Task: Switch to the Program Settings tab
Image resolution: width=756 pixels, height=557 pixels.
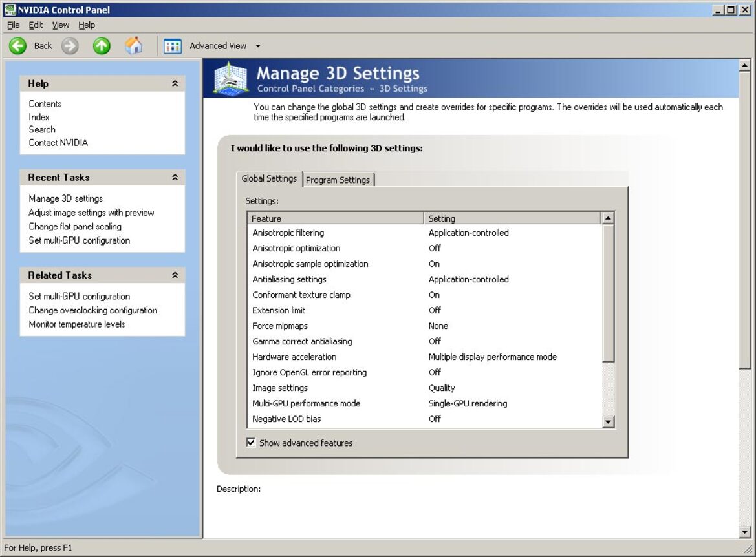Action: (x=338, y=180)
